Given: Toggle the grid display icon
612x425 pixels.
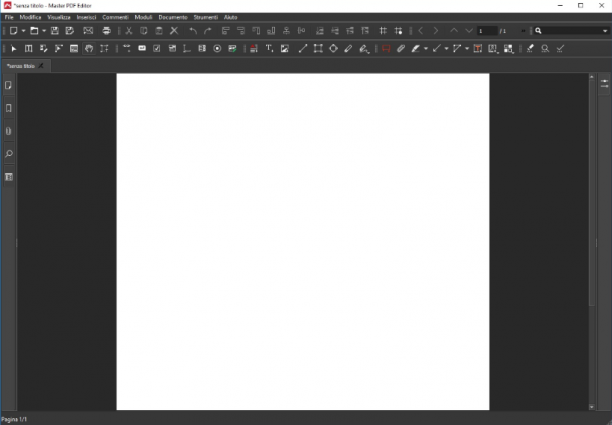Looking at the screenshot, I should (383, 31).
